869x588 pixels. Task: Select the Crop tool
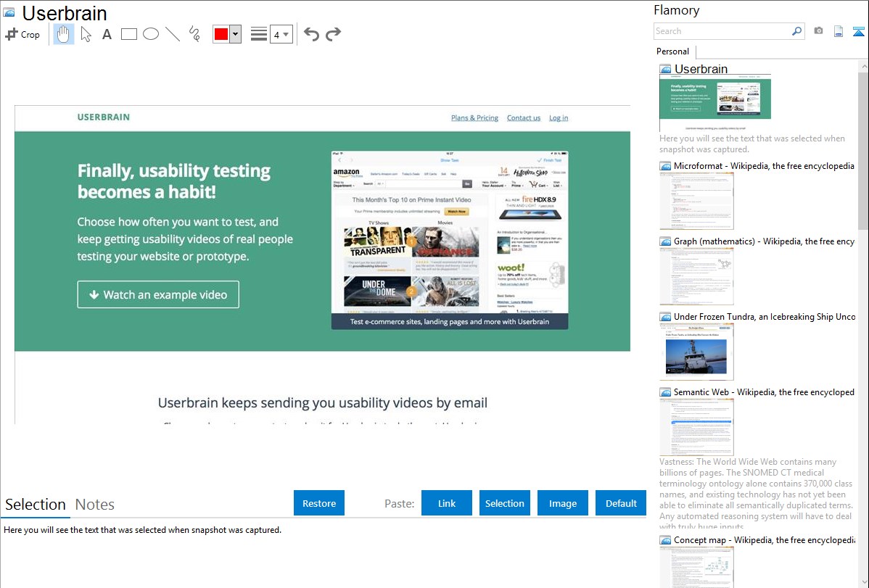click(22, 34)
